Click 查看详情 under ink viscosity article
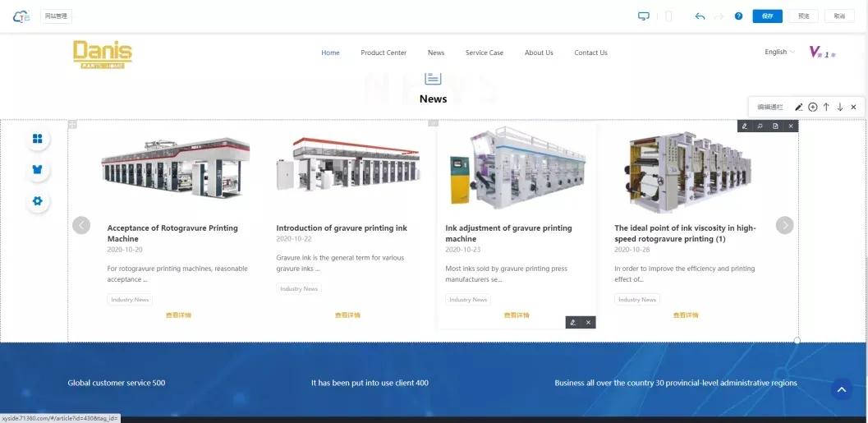Viewport: 868px width, 423px height. pyautogui.click(x=686, y=315)
